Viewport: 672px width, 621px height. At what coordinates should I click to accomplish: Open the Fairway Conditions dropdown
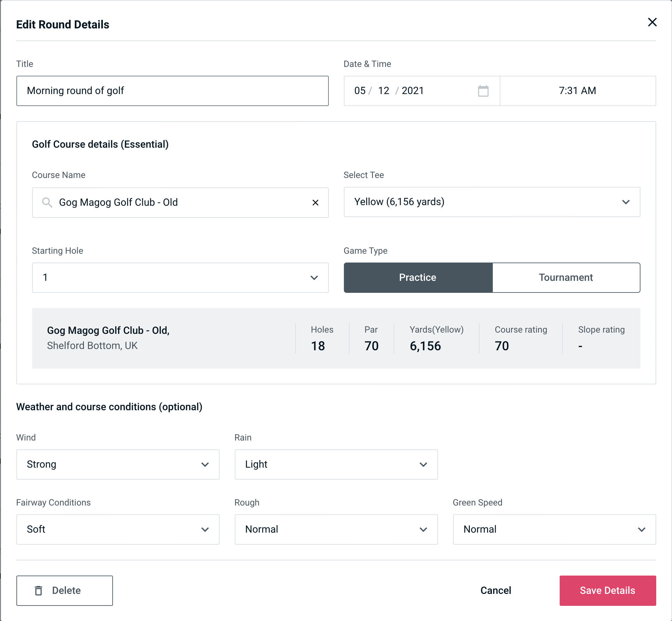coord(118,529)
